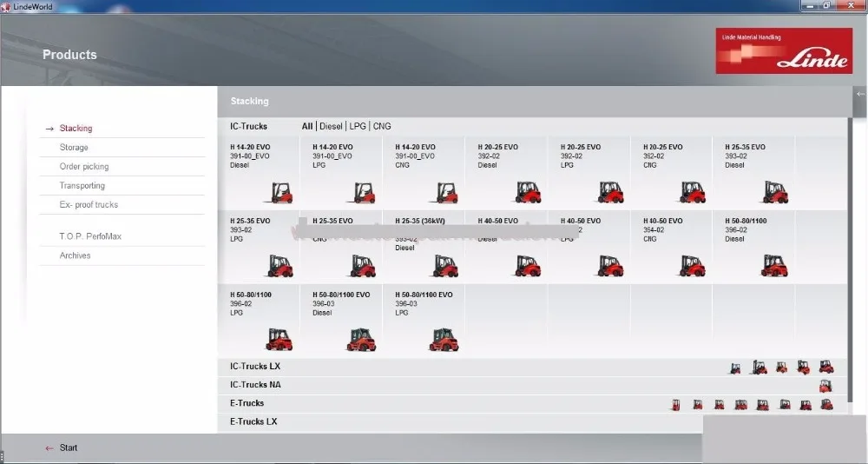Image resolution: width=868 pixels, height=464 pixels.
Task: Click first forklift icon in E-Trucks row
Action: [x=675, y=405]
